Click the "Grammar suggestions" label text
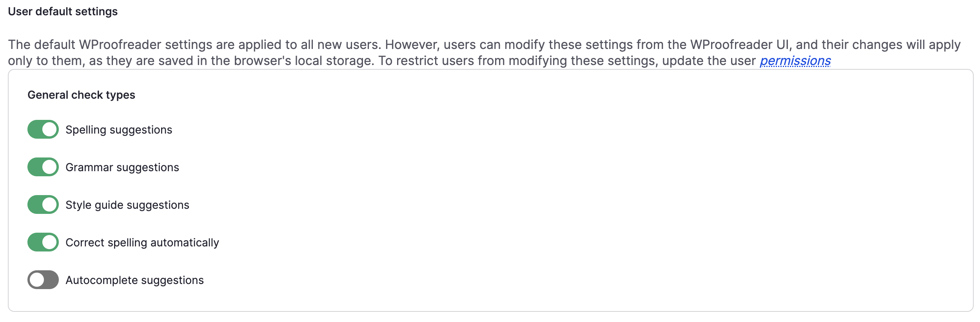The width and height of the screenshot is (980, 322). coord(122,167)
